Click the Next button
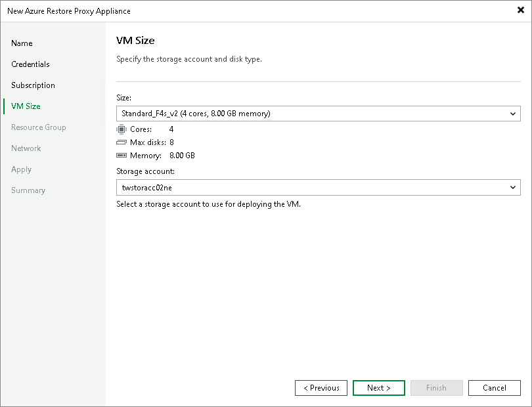The width and height of the screenshot is (532, 407). coord(379,388)
